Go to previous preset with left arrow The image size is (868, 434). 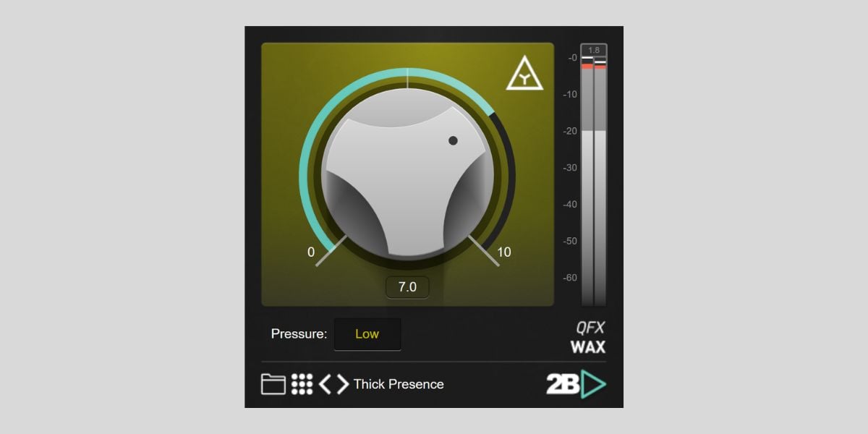click(325, 384)
